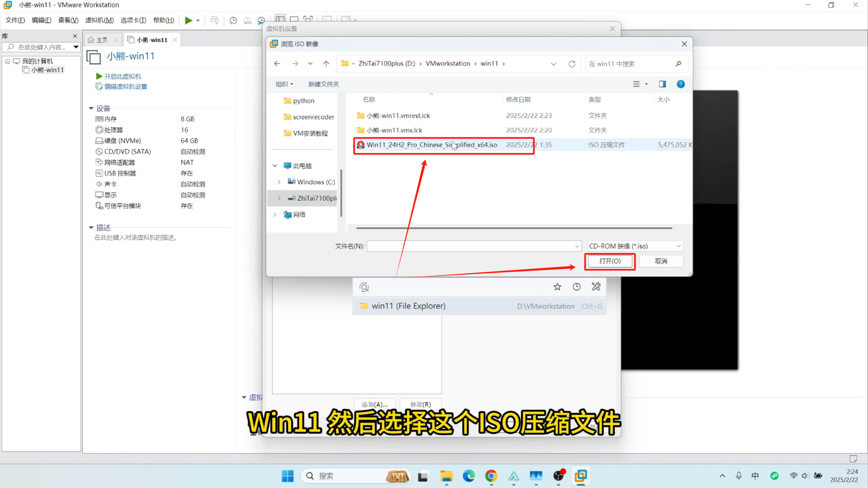868x488 pixels.
Task: Open the 编辑(E) menu
Action: pyautogui.click(x=41, y=20)
